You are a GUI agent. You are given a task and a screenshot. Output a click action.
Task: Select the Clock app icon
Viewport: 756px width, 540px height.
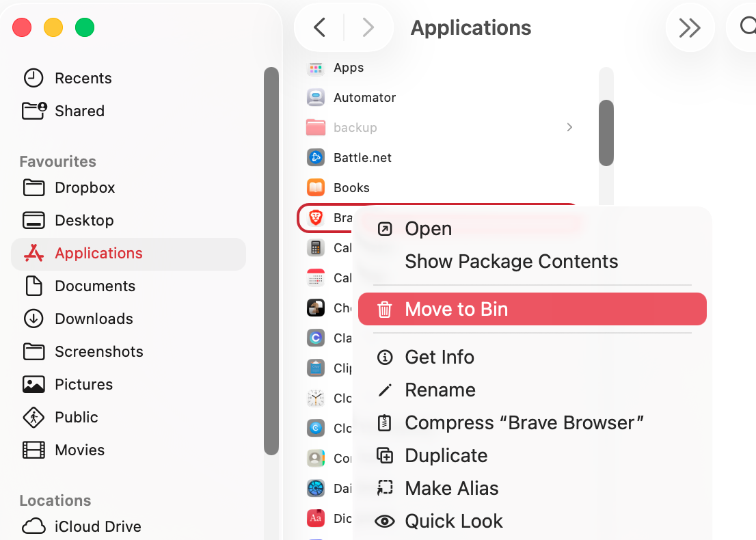[x=316, y=398]
